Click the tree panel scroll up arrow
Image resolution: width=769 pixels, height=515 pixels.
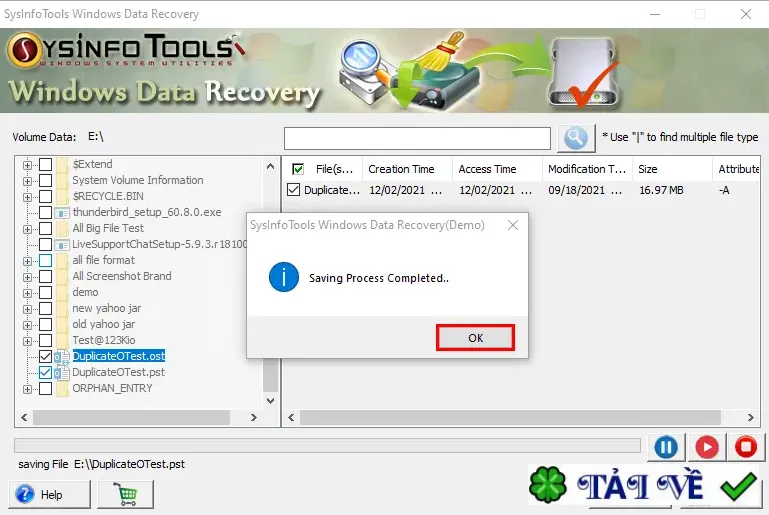(x=270, y=166)
